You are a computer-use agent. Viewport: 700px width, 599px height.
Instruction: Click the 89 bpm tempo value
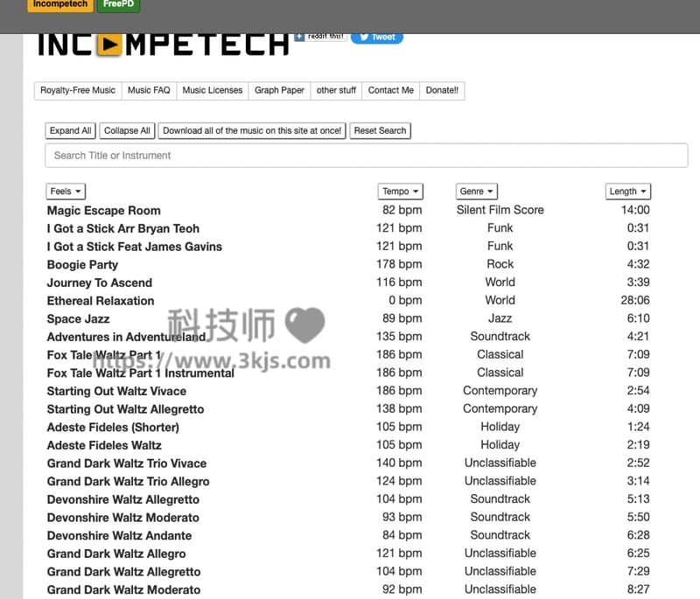(x=402, y=318)
